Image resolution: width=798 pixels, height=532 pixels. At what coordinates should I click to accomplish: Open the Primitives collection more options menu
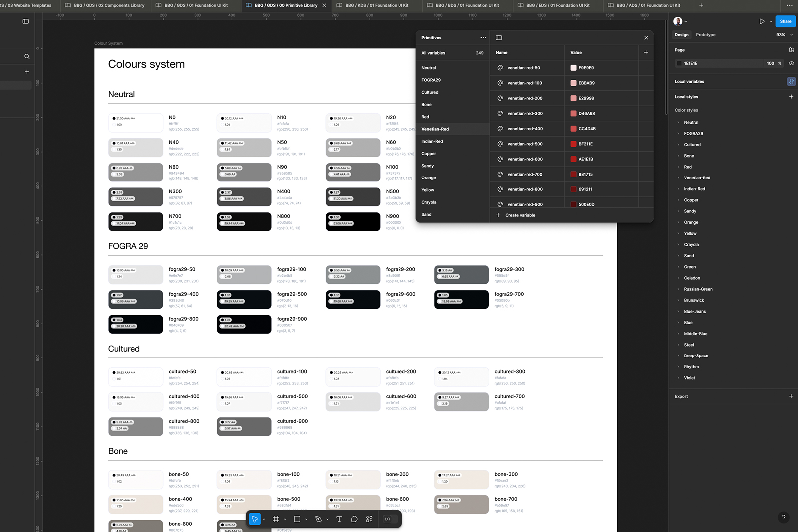[483, 38]
